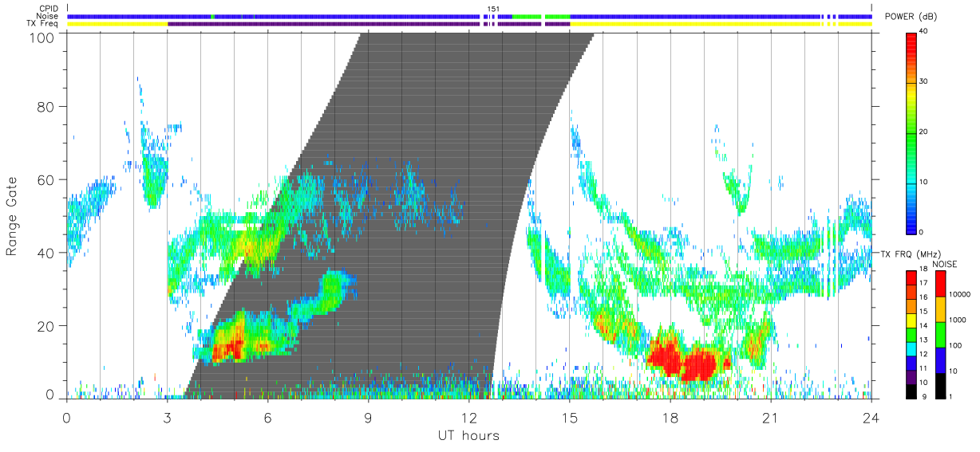Click the red echo patch near 5 UT
The width and height of the screenshot is (980, 452).
point(229,348)
